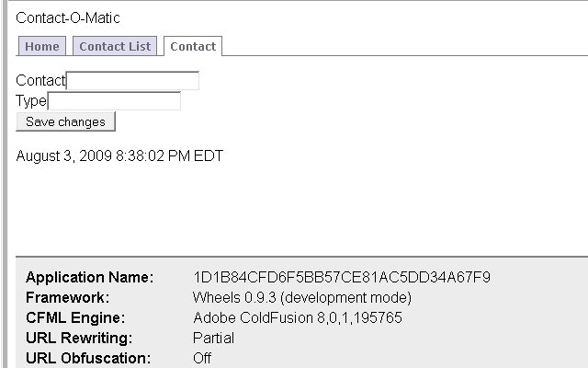588x368 pixels.
Task: Click the Save changes button
Action: point(65,121)
